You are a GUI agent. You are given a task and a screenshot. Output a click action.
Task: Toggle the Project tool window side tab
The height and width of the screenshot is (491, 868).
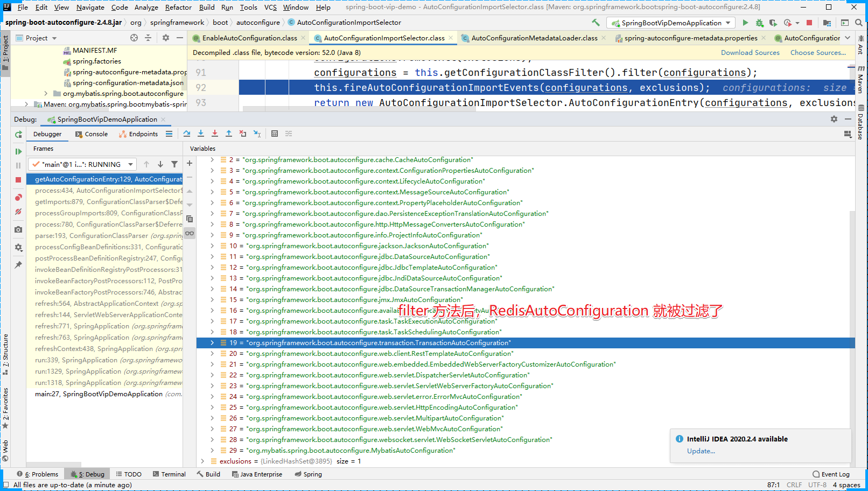5,53
